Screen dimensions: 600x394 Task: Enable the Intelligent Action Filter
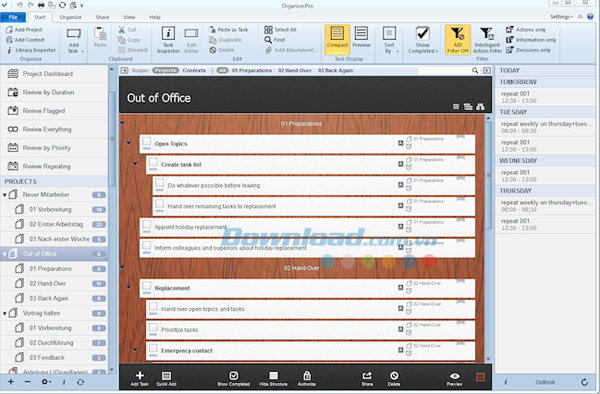(x=487, y=40)
